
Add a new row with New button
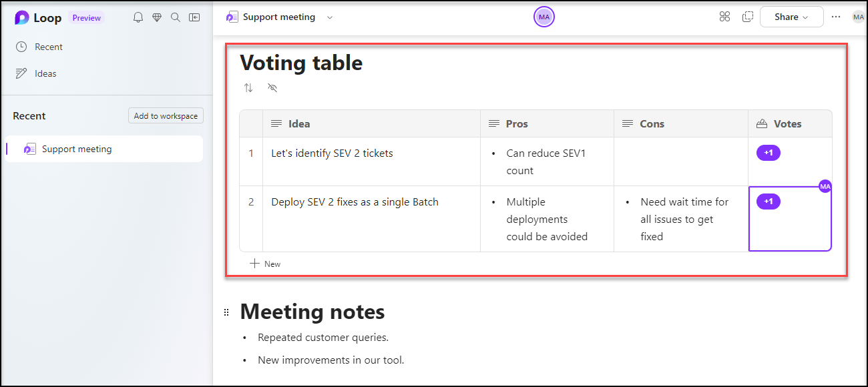pos(266,264)
